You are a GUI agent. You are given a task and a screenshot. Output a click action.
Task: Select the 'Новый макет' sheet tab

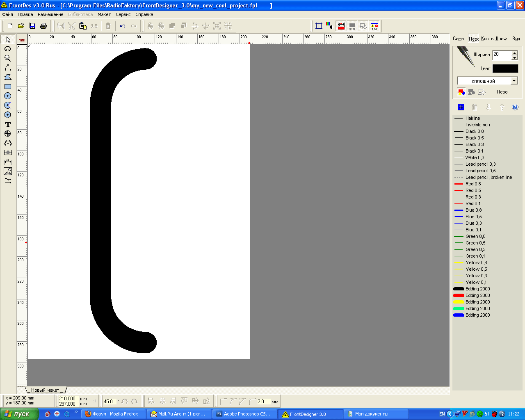click(x=46, y=390)
